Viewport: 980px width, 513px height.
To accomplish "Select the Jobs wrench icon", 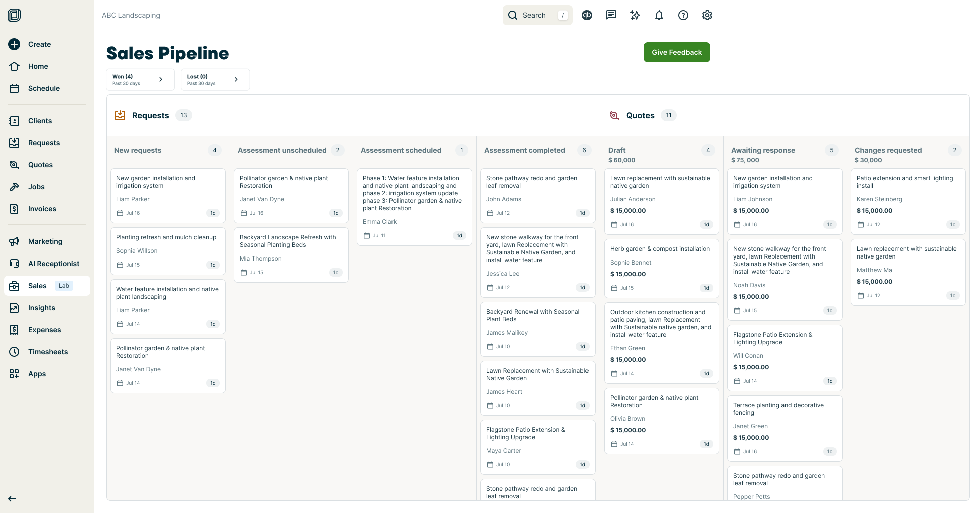I will point(15,187).
